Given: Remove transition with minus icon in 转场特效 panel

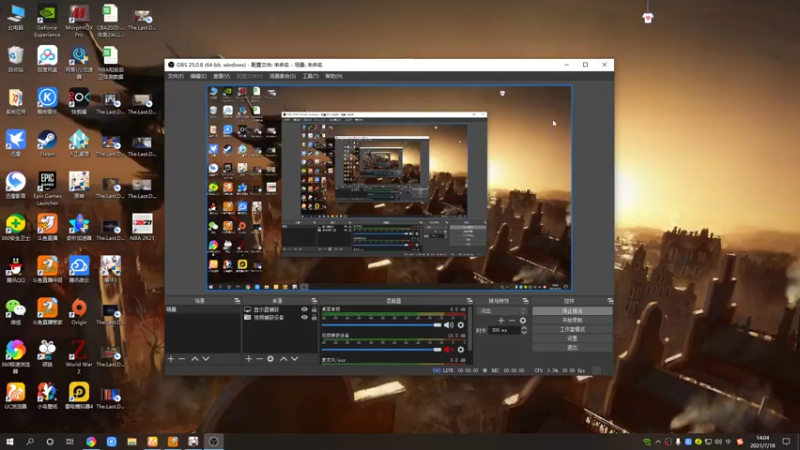Looking at the screenshot, I should click(x=512, y=320).
